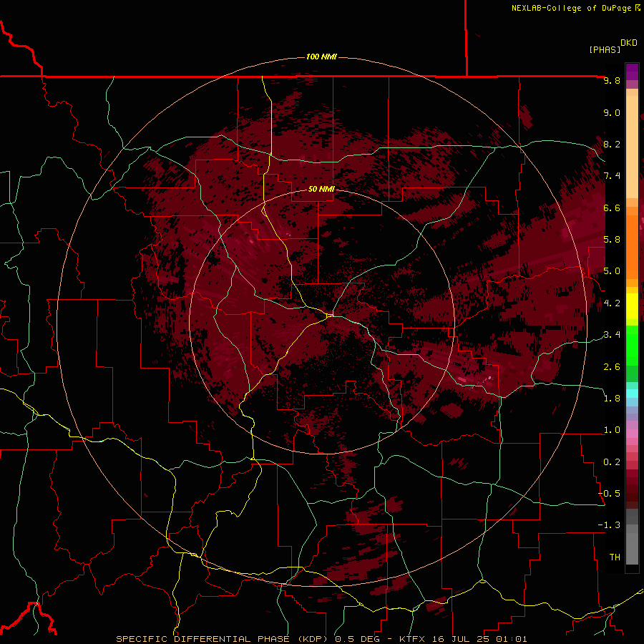Click the 6.6 value on the color scale

coord(612,208)
